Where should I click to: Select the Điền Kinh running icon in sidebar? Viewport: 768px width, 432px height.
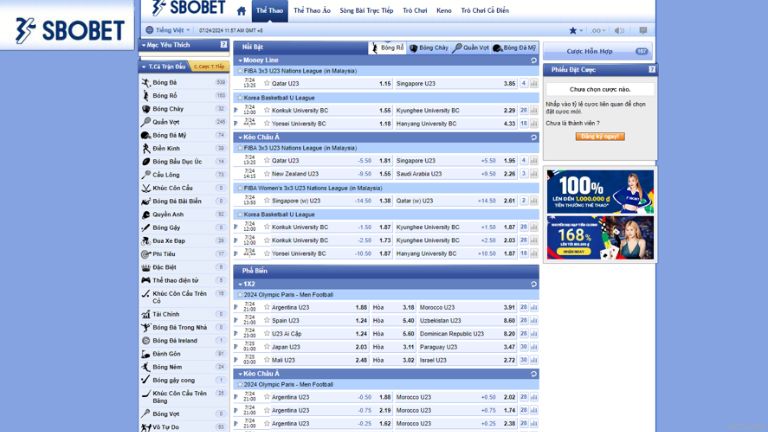(x=145, y=148)
